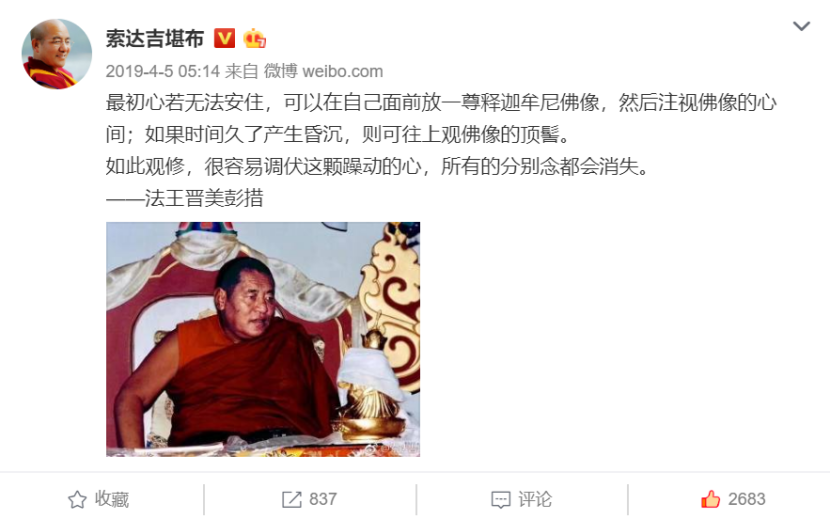Expand the post options chevron menu
This screenshot has height=519, width=830.
pyautogui.click(x=801, y=26)
